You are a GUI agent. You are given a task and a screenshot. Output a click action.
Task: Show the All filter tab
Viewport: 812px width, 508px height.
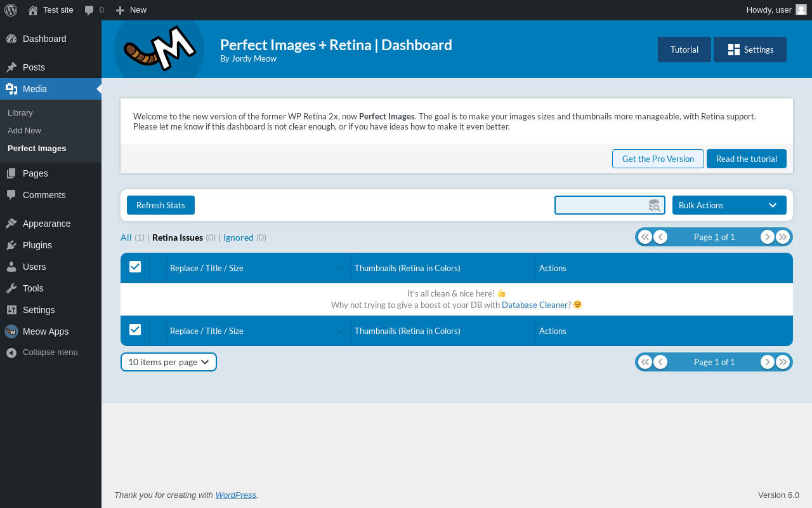(x=126, y=237)
